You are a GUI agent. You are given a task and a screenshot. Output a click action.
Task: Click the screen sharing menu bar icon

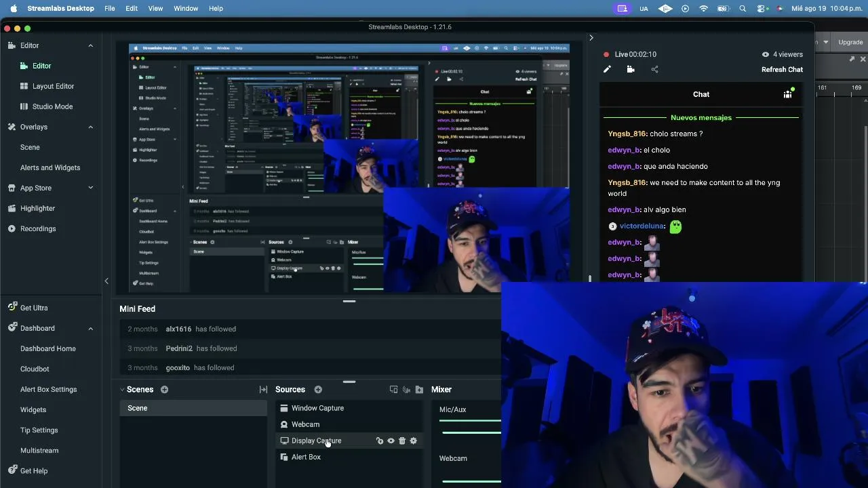[622, 8]
